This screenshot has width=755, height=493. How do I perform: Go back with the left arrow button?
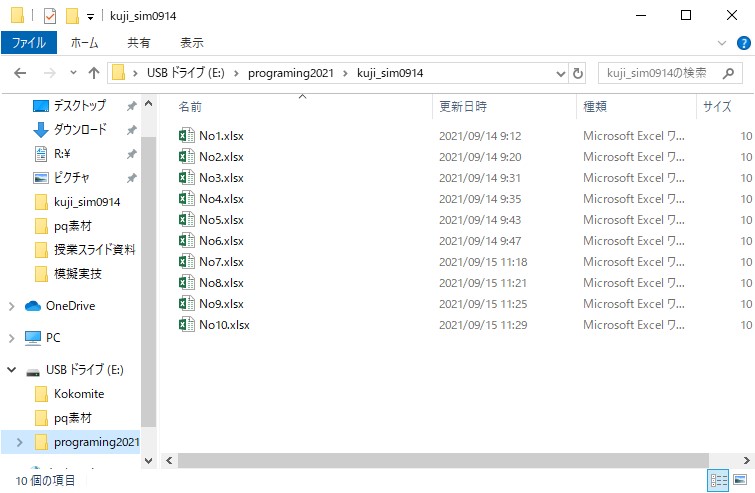tap(20, 73)
